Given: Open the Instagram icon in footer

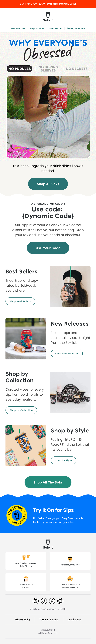Looking at the screenshot, I should tap(36, 601).
